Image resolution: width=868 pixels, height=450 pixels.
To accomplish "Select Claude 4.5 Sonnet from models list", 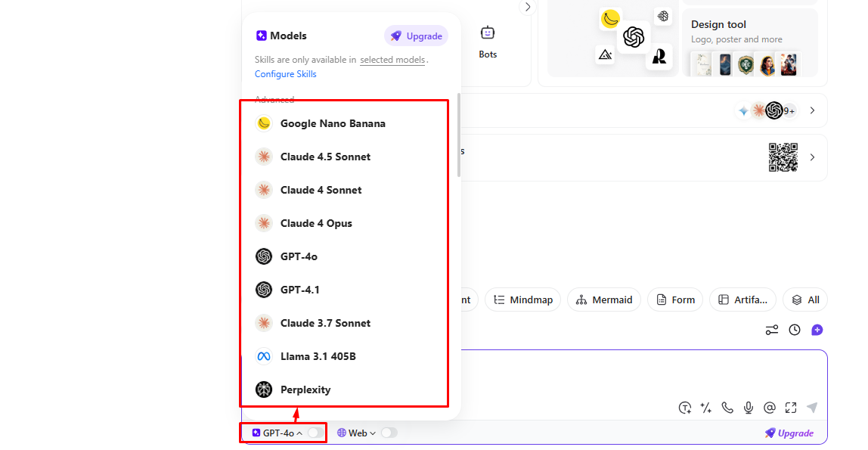I will 325,157.
